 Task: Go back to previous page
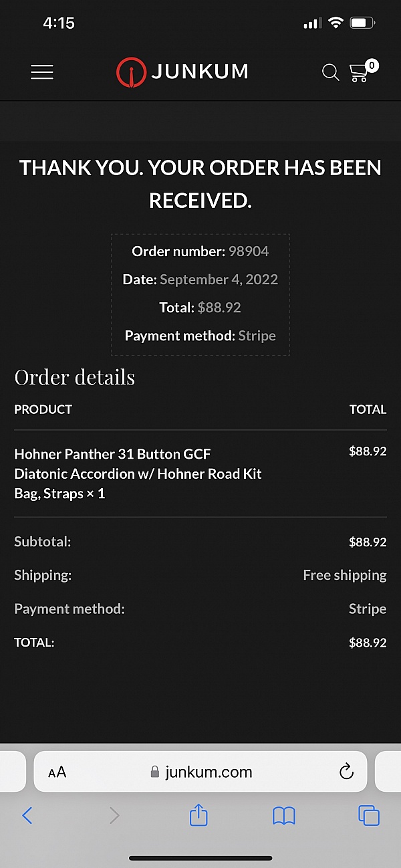click(27, 815)
